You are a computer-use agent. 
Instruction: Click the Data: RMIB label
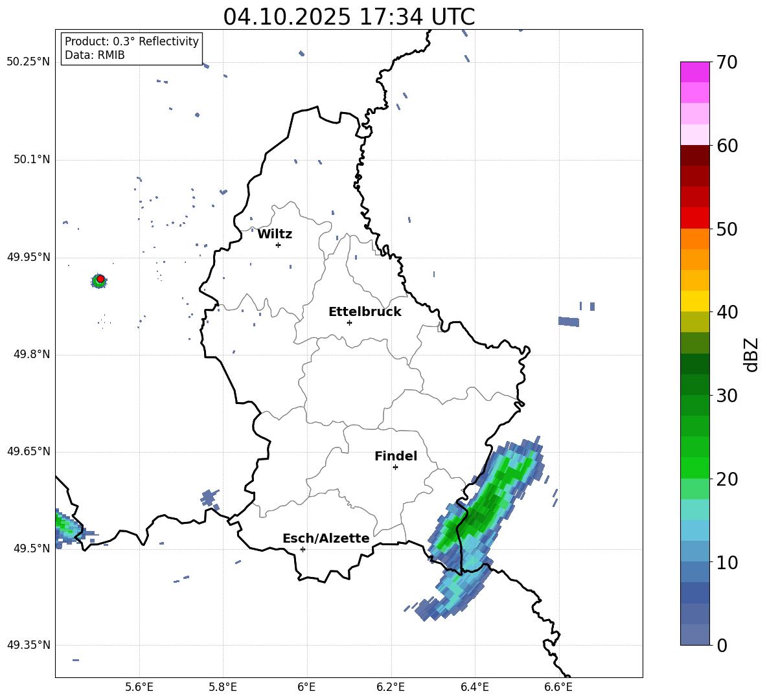tap(95, 55)
